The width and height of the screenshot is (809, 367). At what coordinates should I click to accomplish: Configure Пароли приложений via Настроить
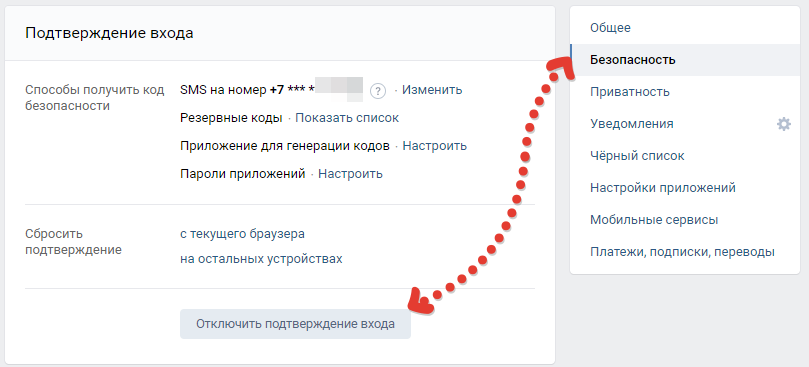tap(350, 173)
